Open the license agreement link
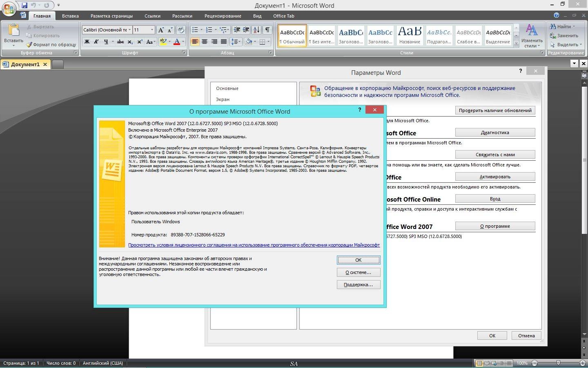The height and width of the screenshot is (368, 588). 254,245
